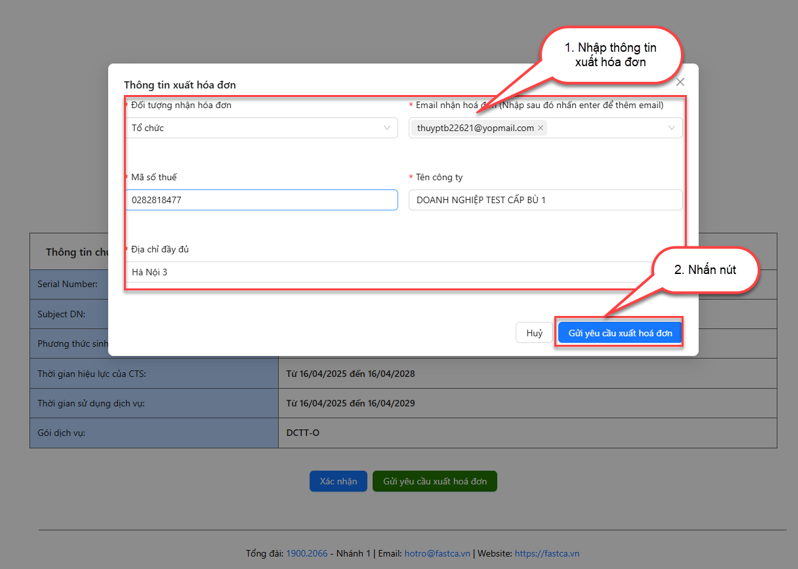Select the Serial Number row label
This screenshot has width=798, height=569.
coord(68,284)
